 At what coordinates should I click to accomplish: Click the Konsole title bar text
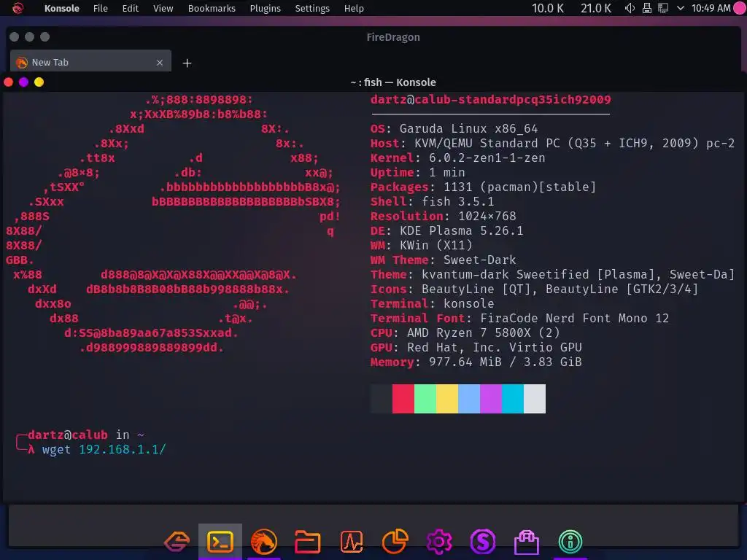393,82
